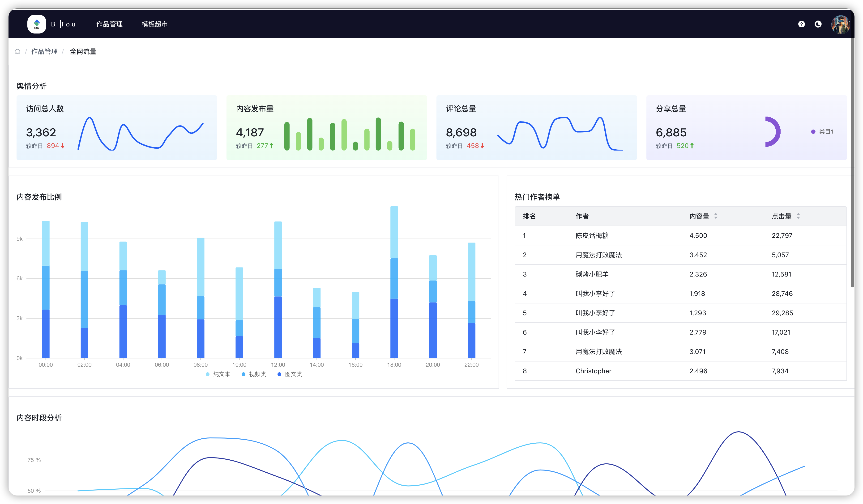Select the 18:00 stacked bar
Image resolution: width=863 pixels, height=504 pixels.
394,282
